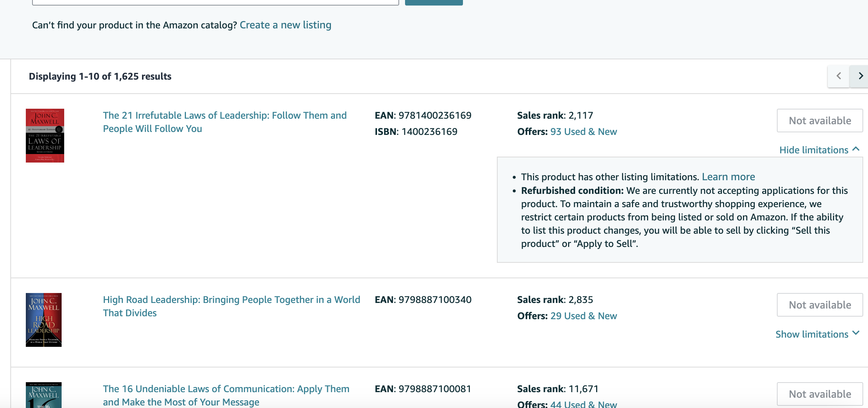
Task: Go to next results page arrow
Action: pos(860,76)
